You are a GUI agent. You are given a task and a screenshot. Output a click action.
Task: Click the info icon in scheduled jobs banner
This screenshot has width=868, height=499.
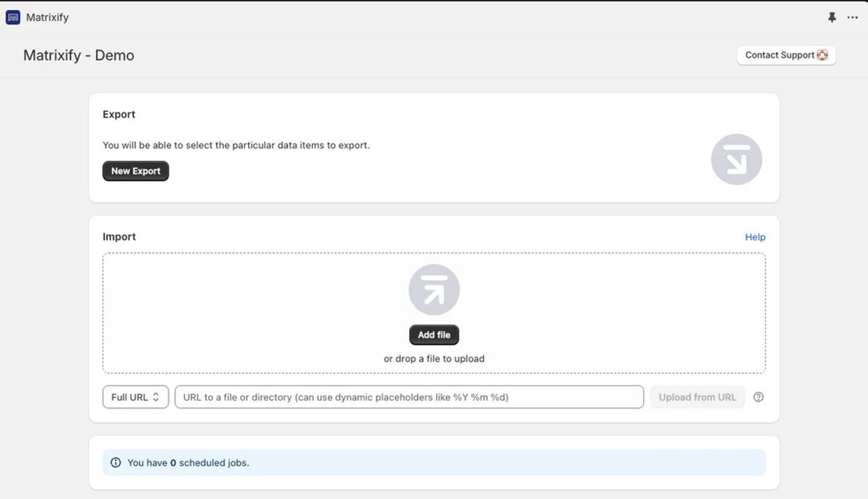[116, 463]
